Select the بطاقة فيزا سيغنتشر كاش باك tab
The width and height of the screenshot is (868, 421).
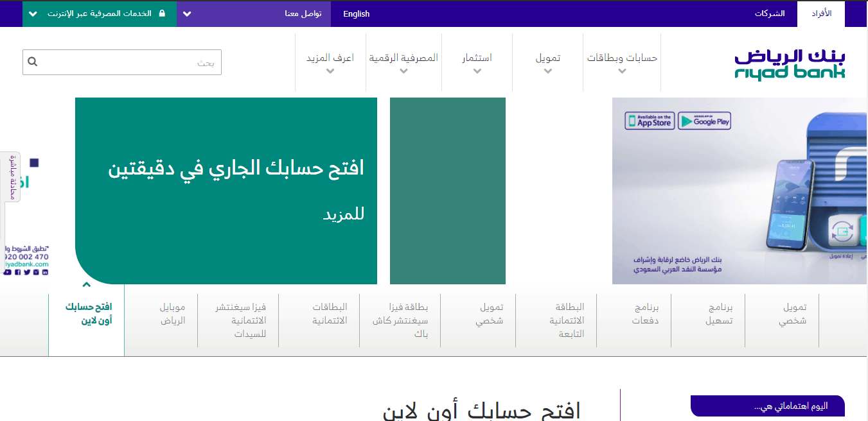pos(400,320)
